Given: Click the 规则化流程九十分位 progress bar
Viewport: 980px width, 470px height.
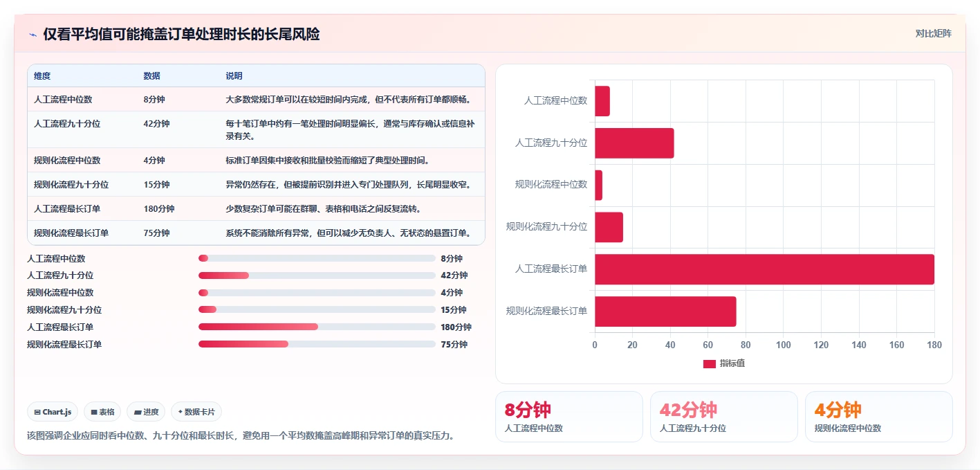Looking at the screenshot, I should tap(317, 309).
